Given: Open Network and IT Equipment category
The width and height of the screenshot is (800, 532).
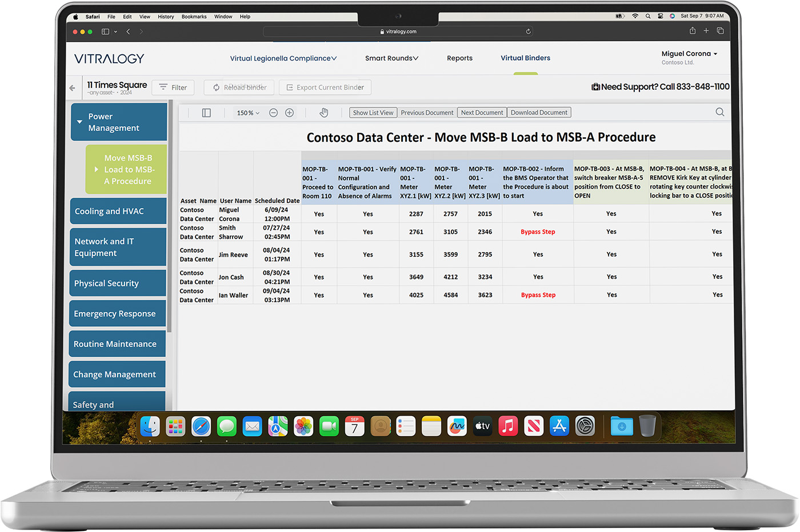Looking at the screenshot, I should pos(118,247).
